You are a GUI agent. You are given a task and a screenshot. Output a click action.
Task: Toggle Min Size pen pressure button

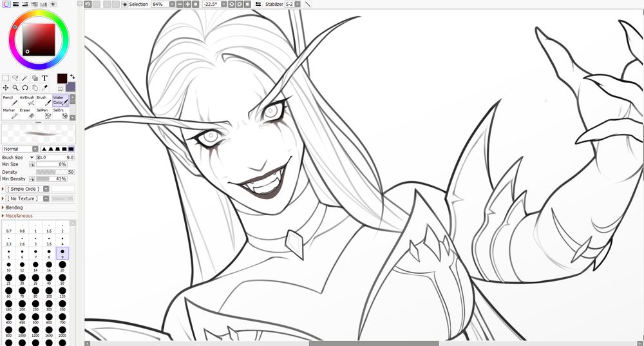pyautogui.click(x=32, y=164)
